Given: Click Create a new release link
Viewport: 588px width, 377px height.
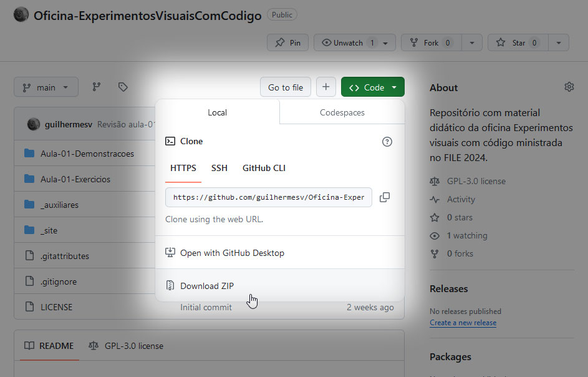Looking at the screenshot, I should 463,323.
